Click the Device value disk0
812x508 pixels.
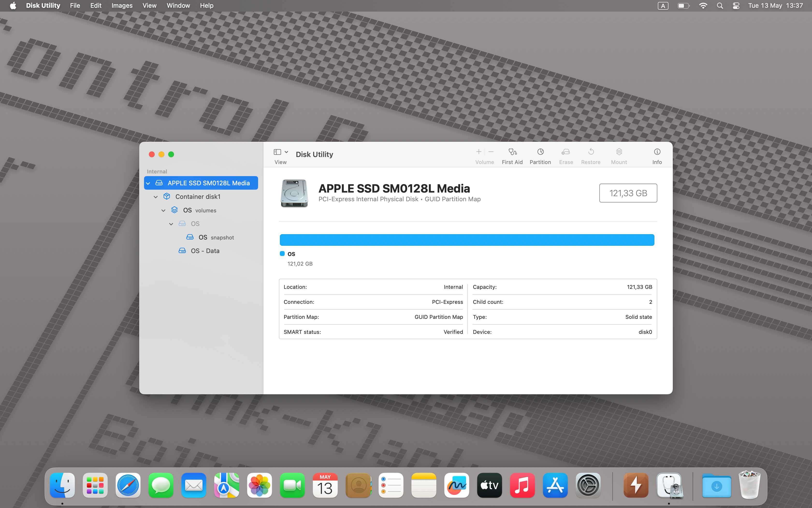645,332
